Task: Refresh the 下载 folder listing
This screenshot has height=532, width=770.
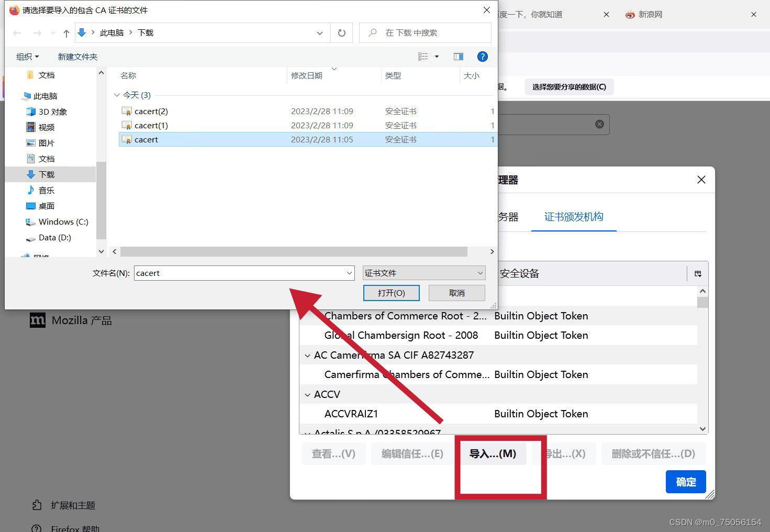Action: tap(342, 33)
